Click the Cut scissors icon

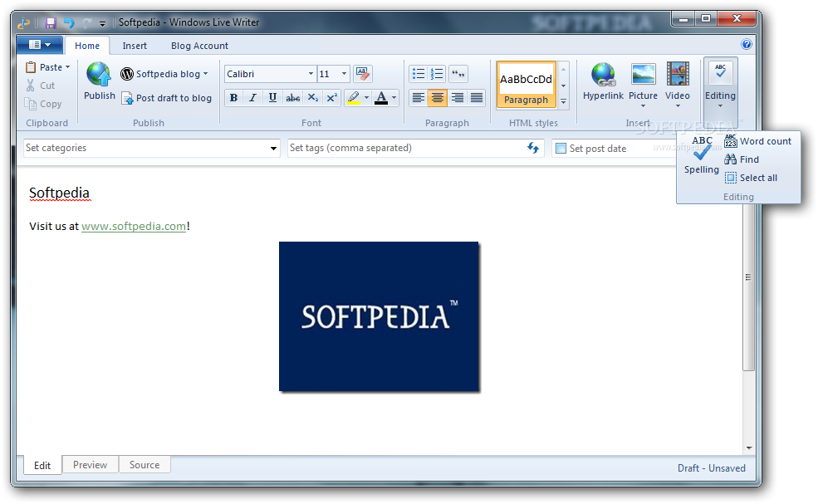point(31,86)
